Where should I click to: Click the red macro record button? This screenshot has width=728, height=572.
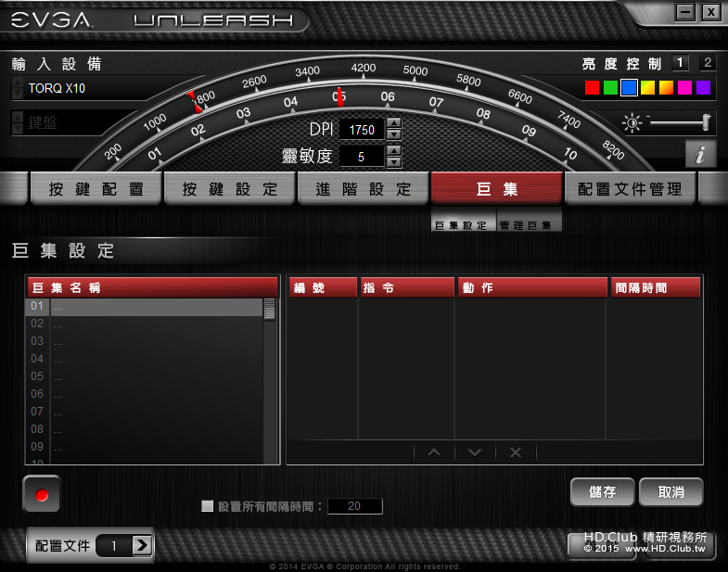42,494
